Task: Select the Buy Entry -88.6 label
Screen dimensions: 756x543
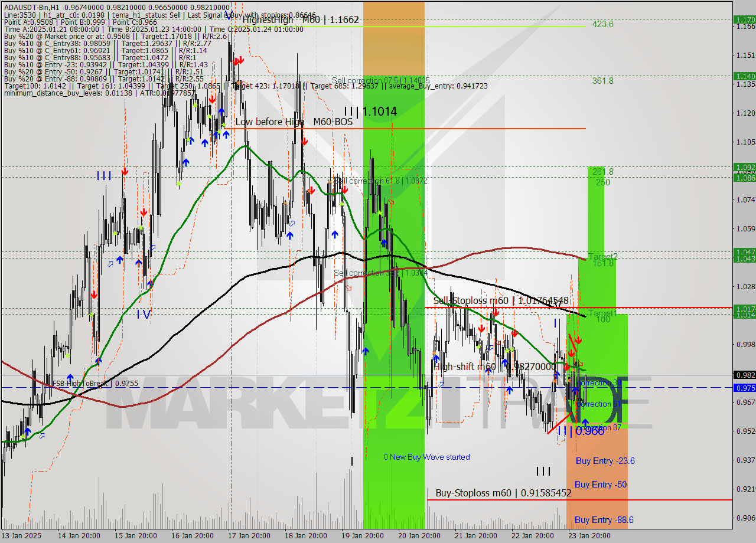Action: [x=604, y=520]
